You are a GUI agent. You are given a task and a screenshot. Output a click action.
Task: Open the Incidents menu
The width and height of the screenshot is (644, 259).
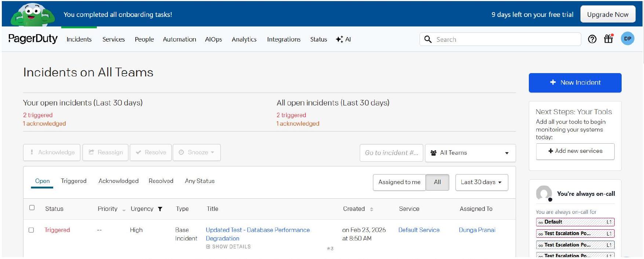79,39
